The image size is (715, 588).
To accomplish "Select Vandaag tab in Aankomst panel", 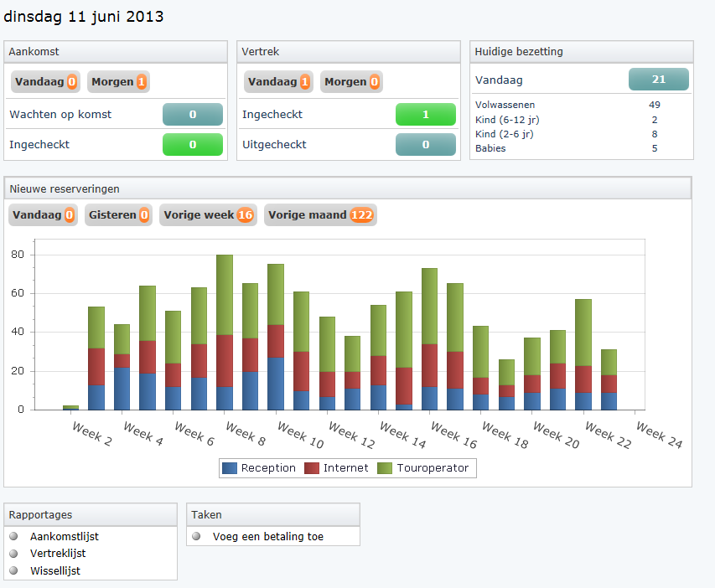I will tap(45, 82).
